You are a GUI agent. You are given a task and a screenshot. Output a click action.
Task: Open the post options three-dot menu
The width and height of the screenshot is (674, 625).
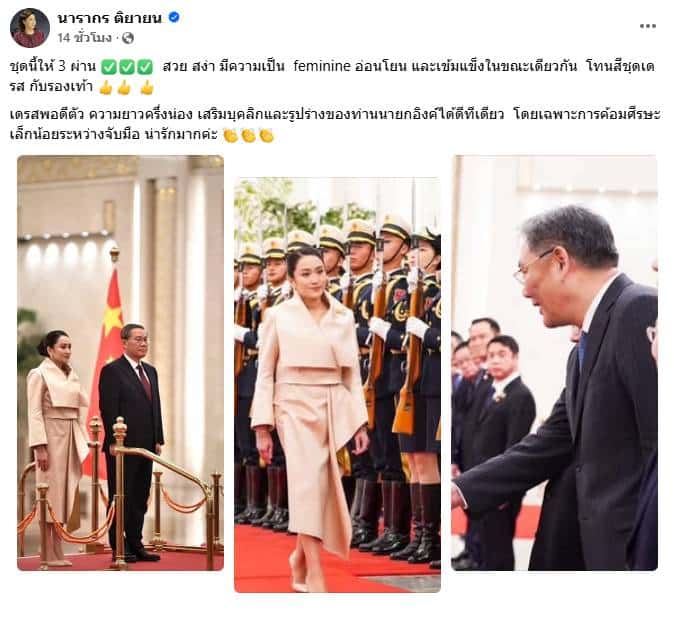[648, 26]
